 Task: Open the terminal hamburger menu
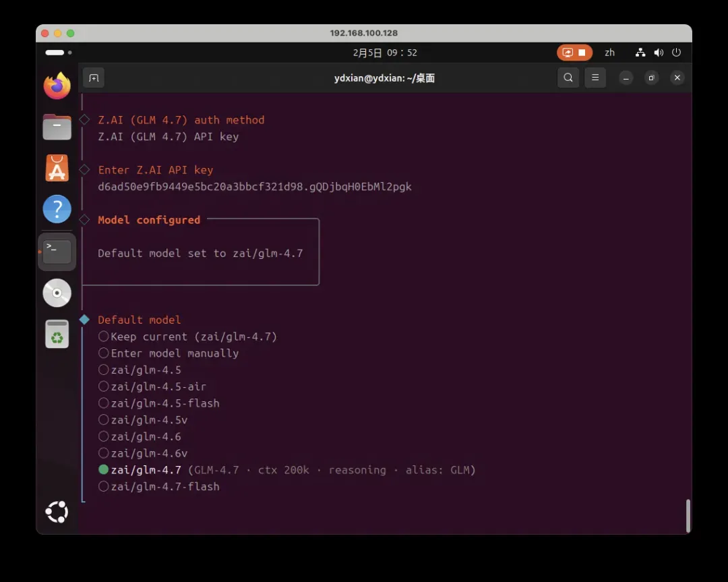[x=595, y=78]
